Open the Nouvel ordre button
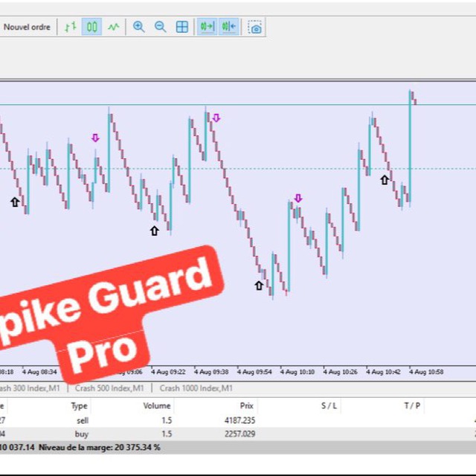 tap(27, 27)
